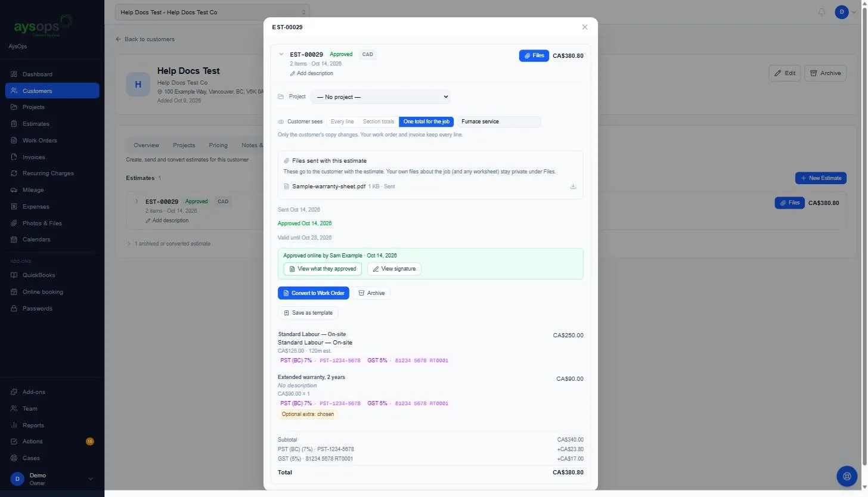Click the Edit customer button
This screenshot has width=868, height=497.
point(785,73)
